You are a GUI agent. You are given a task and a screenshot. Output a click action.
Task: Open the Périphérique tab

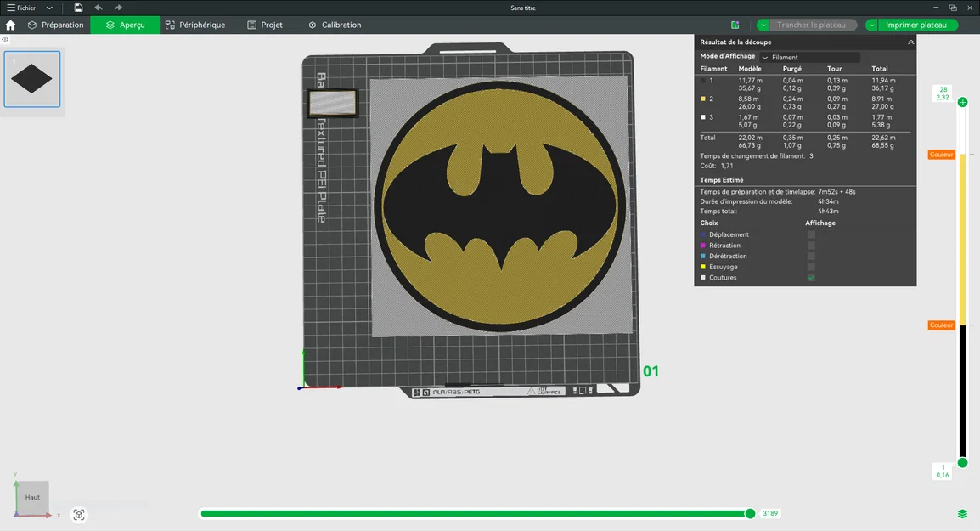pos(196,25)
